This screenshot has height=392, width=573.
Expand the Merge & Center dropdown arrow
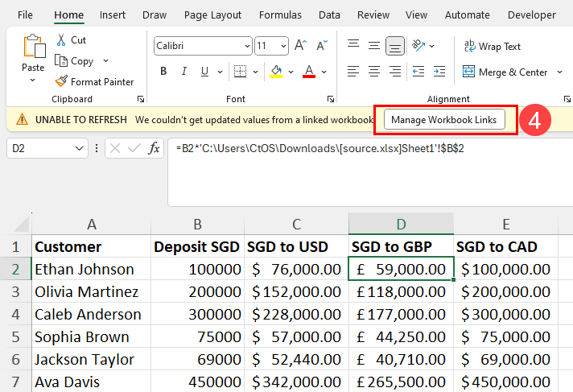(x=559, y=72)
